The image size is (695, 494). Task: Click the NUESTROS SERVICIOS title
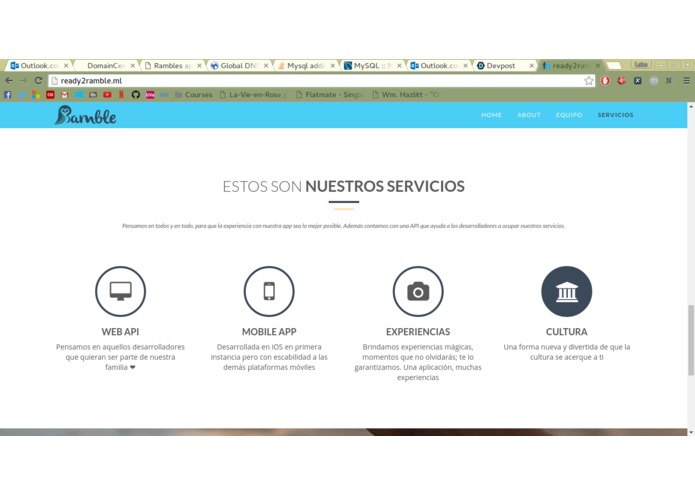click(x=385, y=187)
